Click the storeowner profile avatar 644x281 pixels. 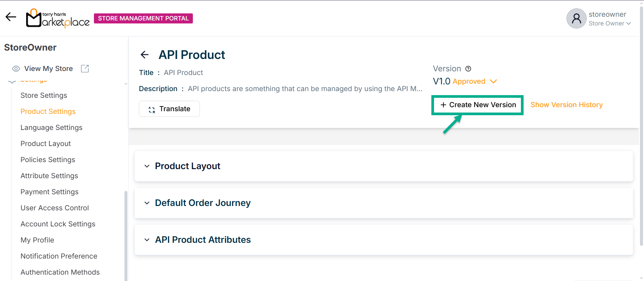576,18
